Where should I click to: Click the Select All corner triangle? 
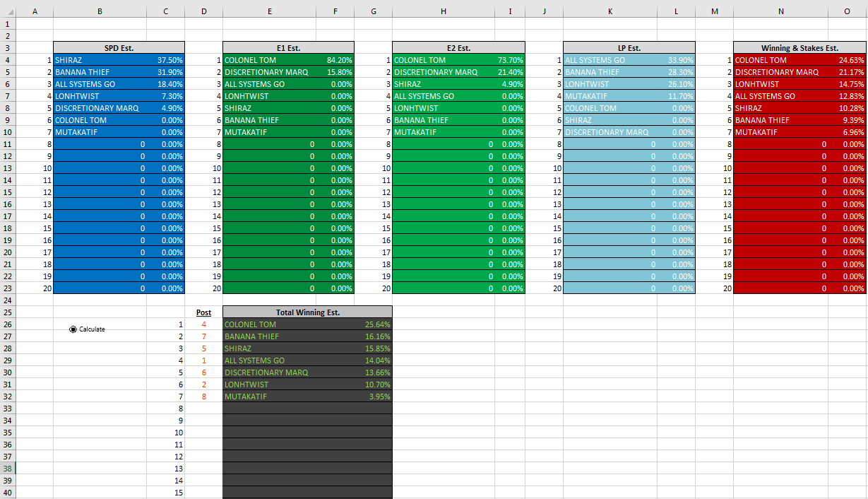tap(8, 11)
